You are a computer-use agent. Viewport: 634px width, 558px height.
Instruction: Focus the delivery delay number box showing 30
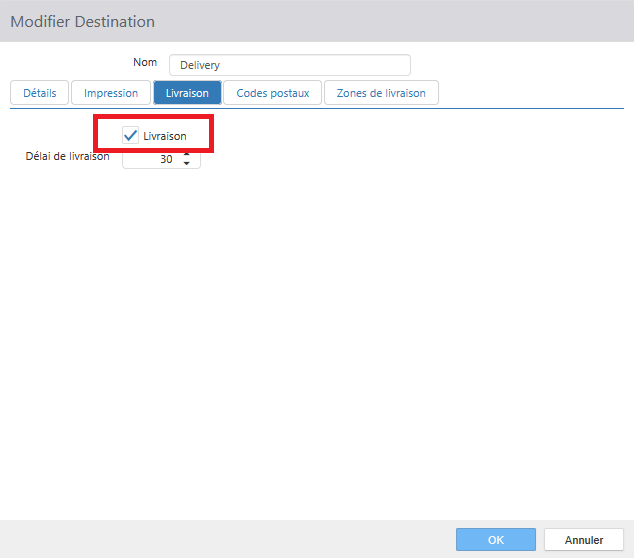[161, 159]
